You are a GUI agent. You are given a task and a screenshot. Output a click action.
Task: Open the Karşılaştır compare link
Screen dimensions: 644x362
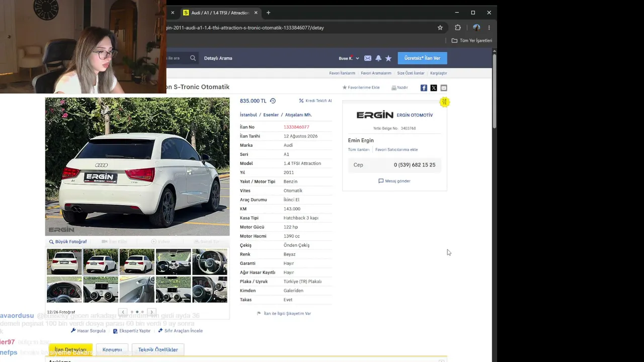pos(439,73)
